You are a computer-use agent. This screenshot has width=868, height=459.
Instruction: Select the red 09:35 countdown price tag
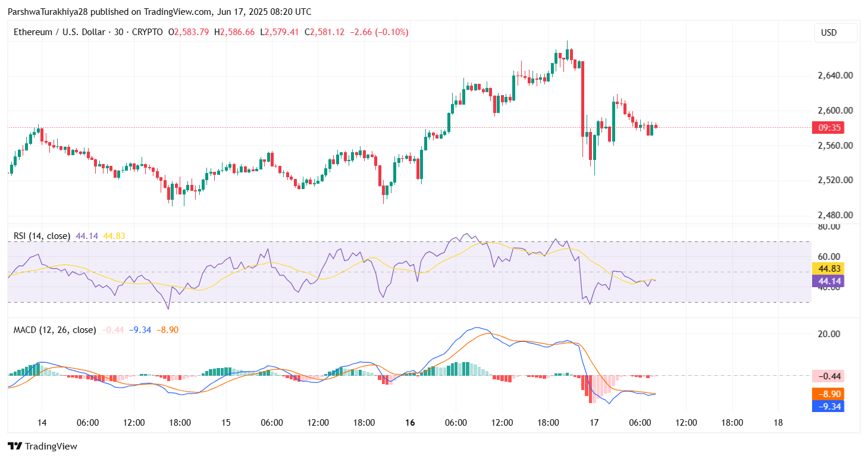pos(829,127)
